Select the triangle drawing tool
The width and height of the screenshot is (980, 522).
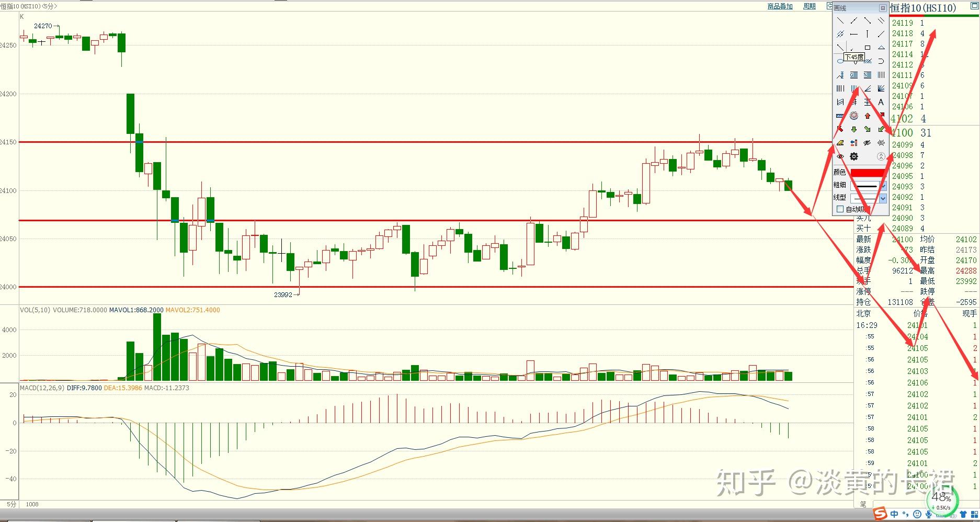click(x=881, y=48)
